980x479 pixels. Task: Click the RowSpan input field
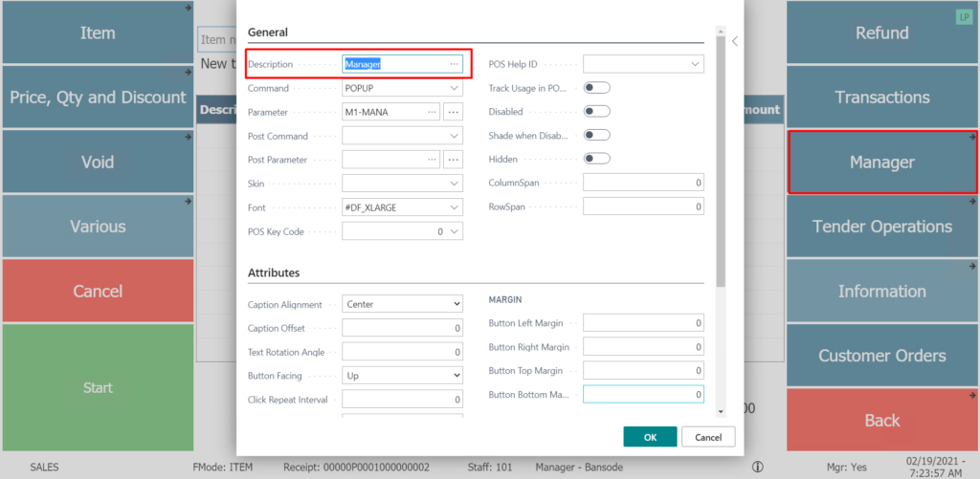click(x=643, y=207)
